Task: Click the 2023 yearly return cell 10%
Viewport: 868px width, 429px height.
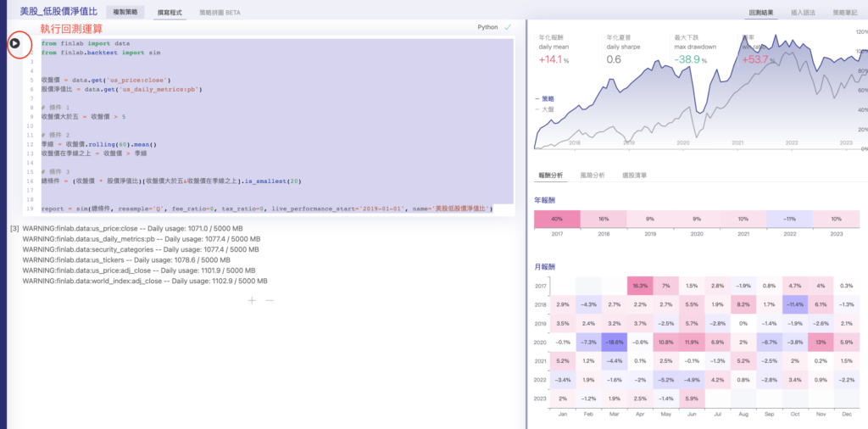Action: point(836,220)
